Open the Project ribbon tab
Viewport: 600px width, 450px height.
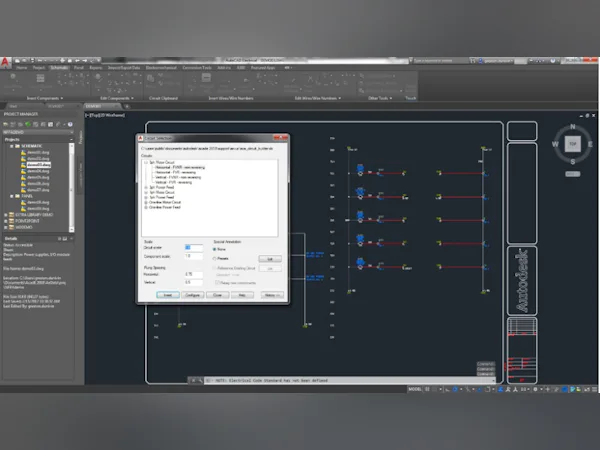point(39,68)
